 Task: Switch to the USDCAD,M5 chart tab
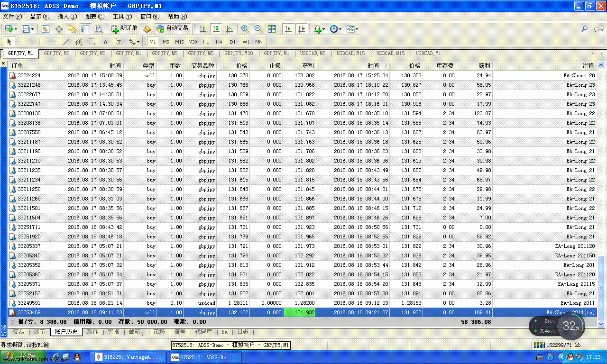pyautogui.click(x=313, y=53)
